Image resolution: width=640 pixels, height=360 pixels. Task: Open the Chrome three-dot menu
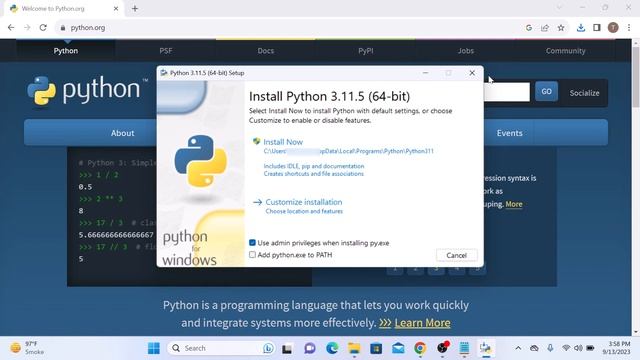pos(629,28)
